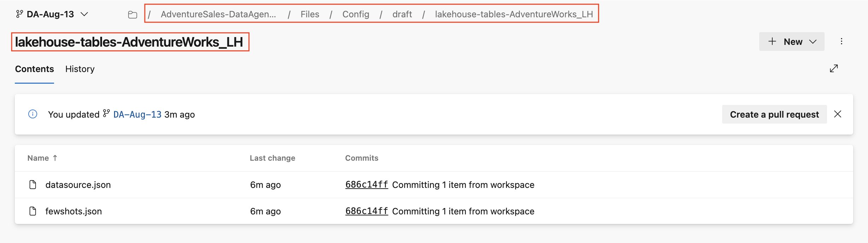Click the 6m ago in datasource.json row
Viewport: 868px width, 243px height.
[266, 185]
